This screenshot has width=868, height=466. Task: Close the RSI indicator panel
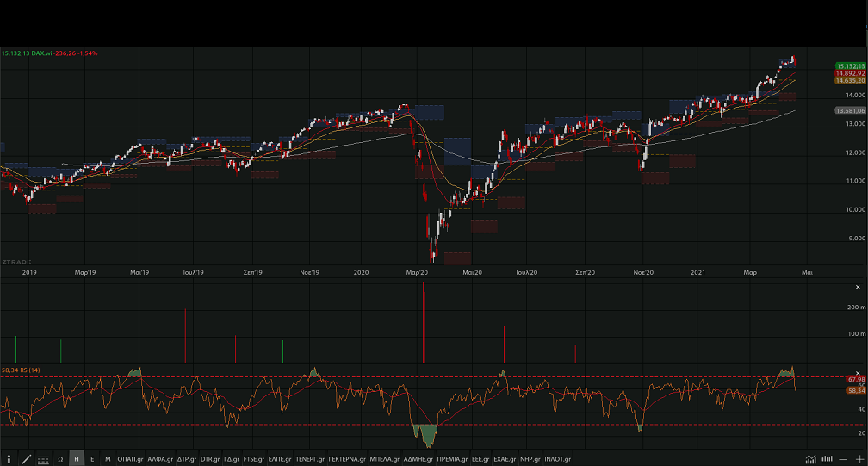pyautogui.click(x=858, y=372)
